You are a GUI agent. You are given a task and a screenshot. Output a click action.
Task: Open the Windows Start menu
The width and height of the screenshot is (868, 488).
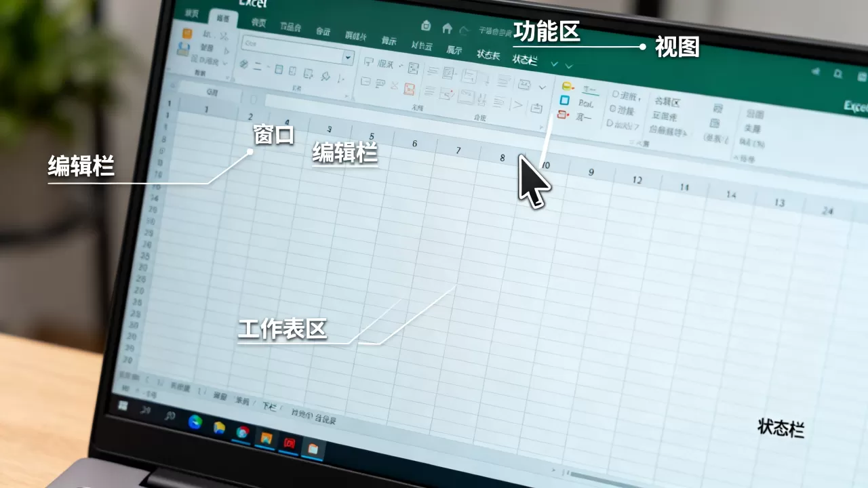pos(123,405)
